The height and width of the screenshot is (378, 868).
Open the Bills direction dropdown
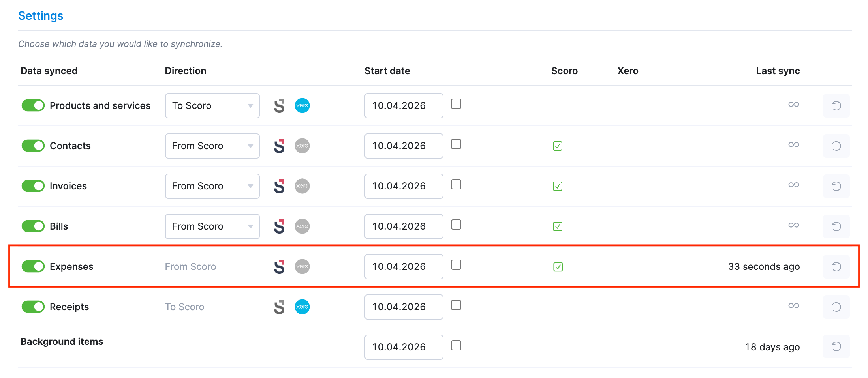pos(212,226)
